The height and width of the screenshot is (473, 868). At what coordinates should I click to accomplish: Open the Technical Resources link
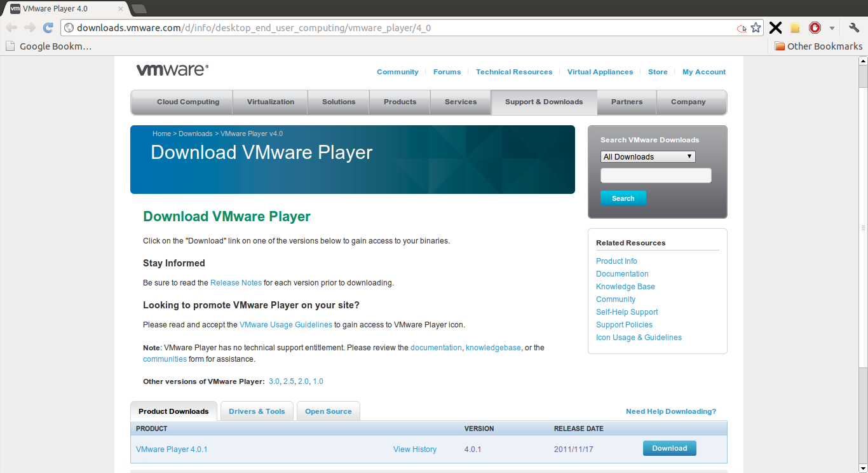pos(514,72)
